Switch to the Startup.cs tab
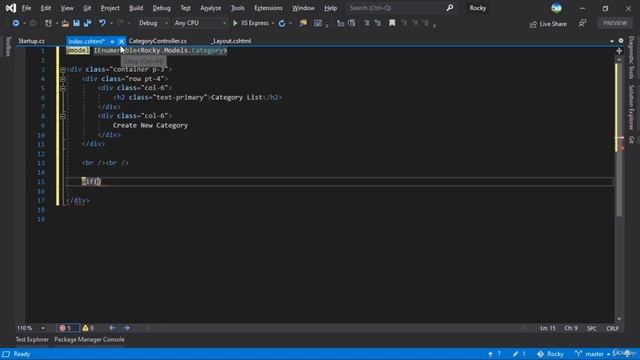The height and width of the screenshot is (360, 640). click(x=31, y=41)
